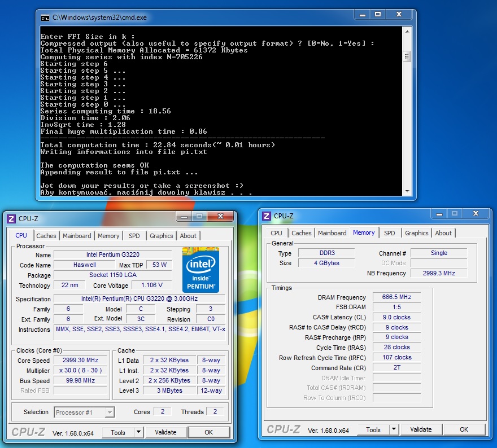Open About tab in left CPU-Z window

(188, 235)
